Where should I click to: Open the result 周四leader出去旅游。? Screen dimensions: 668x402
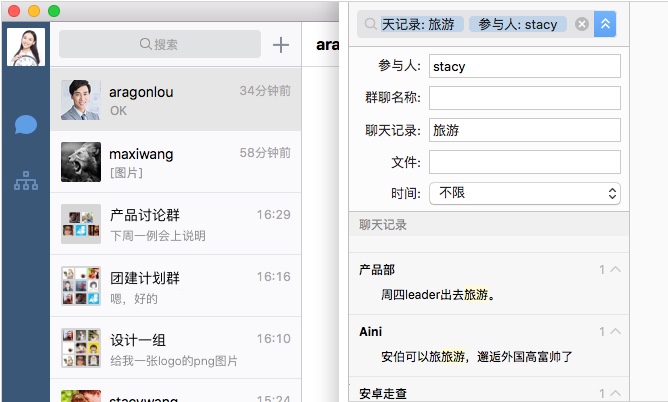[438, 294]
